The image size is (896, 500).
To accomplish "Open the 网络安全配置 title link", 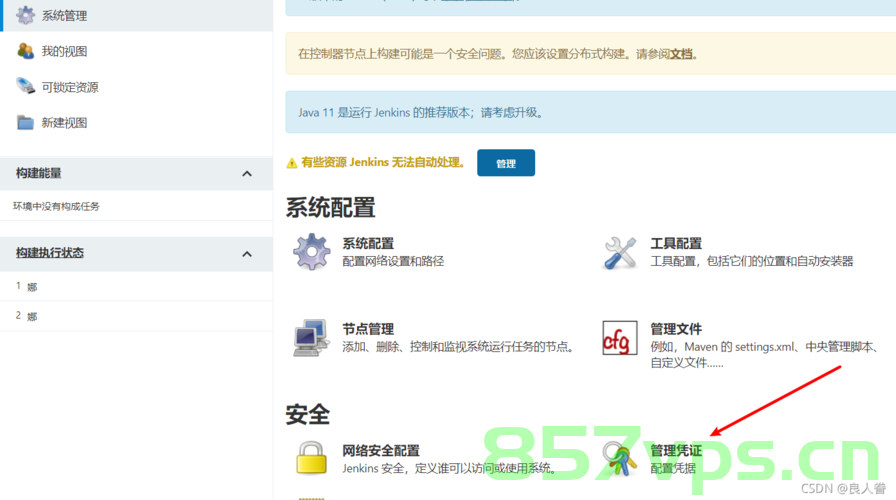I will coord(381,451).
